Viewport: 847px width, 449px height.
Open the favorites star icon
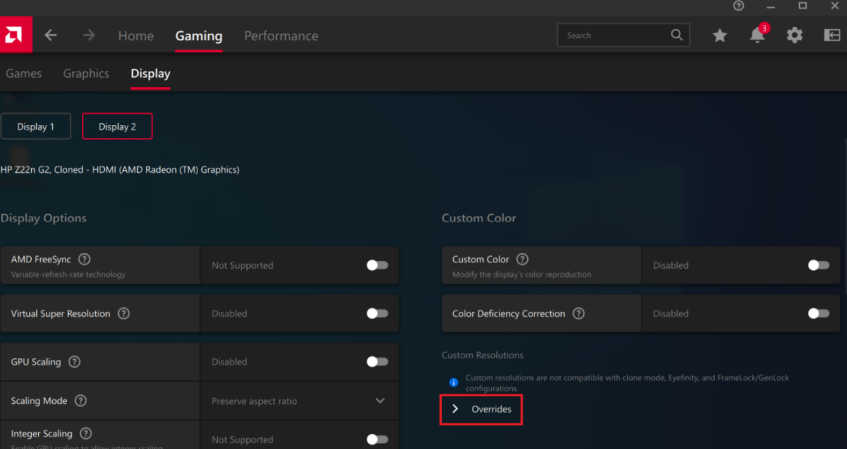720,35
